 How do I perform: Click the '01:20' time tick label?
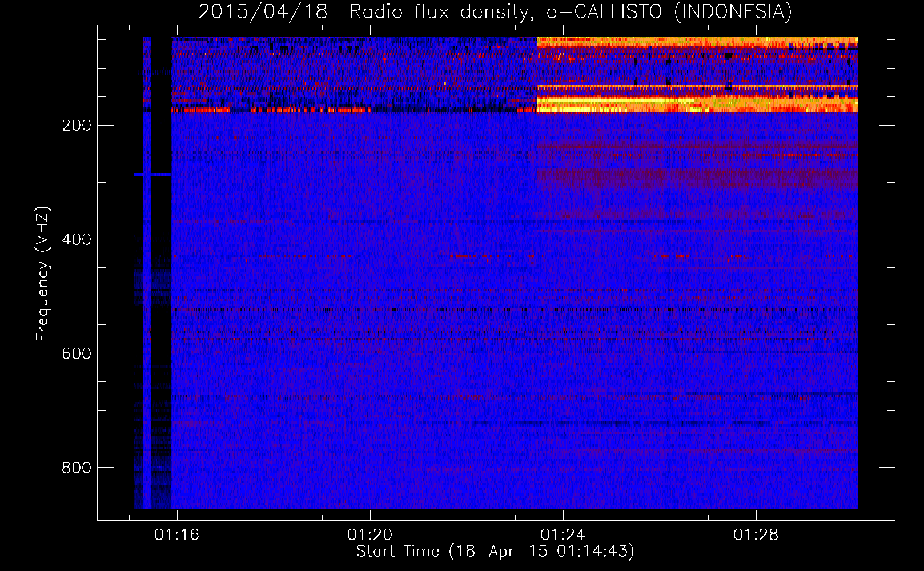click(x=370, y=534)
